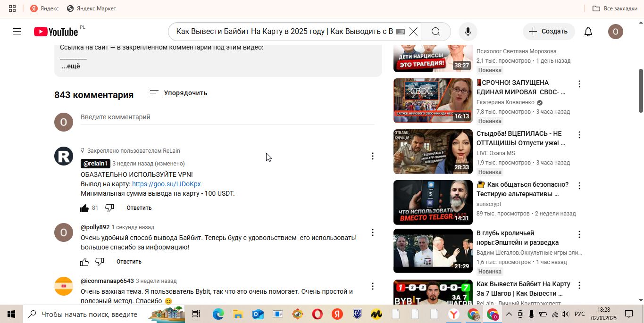Image resolution: width=644 pixels, height=323 pixels.
Task: Open the ReLain channel avatar on pinned comment
Action: tap(64, 156)
